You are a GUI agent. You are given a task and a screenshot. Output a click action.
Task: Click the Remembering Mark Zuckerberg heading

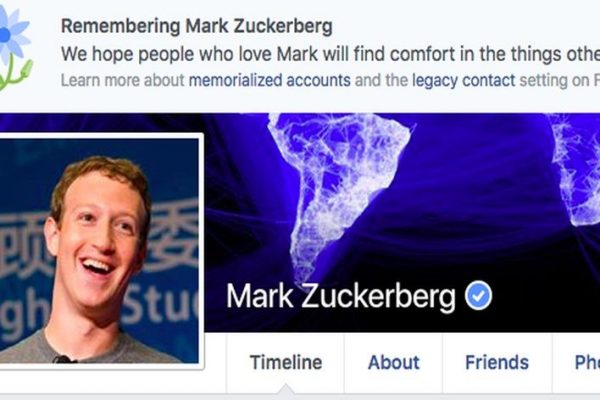tap(197, 26)
